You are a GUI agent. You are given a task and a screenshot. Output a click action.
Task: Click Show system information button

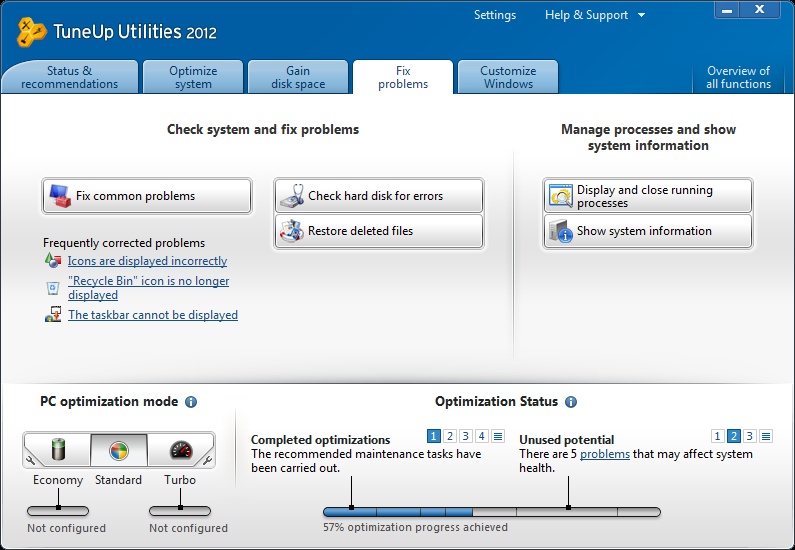(648, 231)
